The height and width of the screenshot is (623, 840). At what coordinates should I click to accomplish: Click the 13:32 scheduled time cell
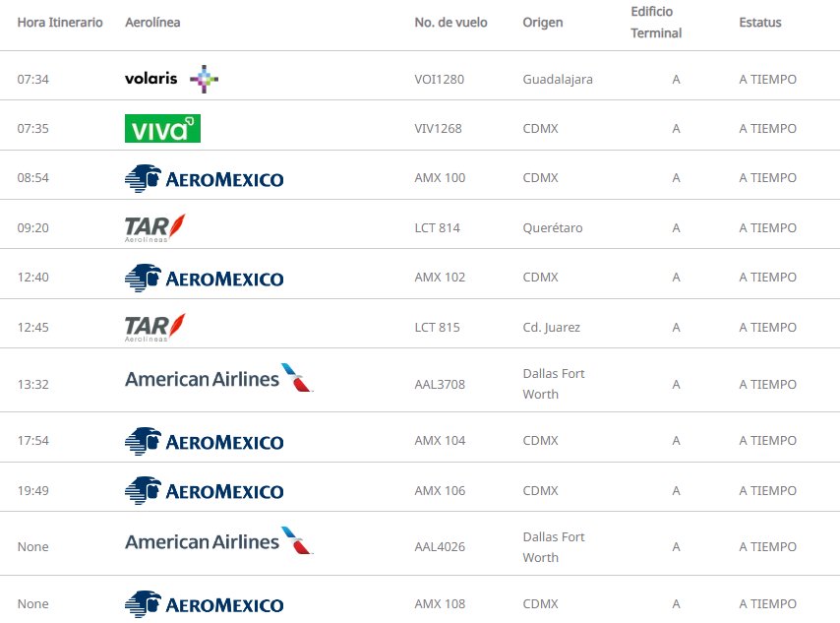pos(32,385)
